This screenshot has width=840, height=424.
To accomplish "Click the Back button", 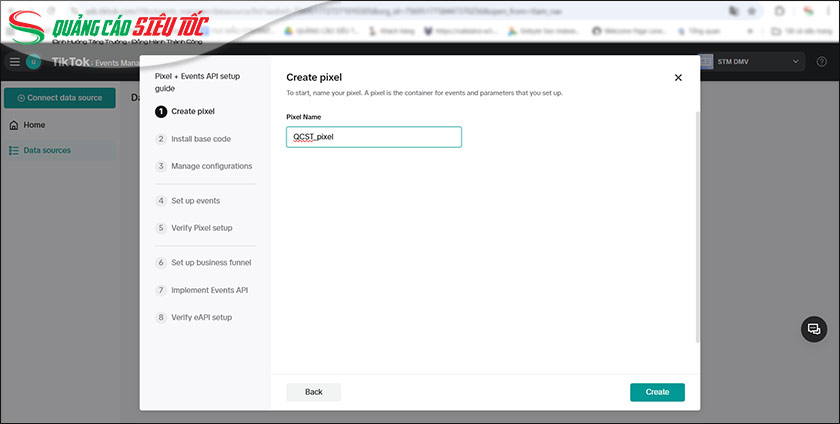I will point(313,392).
